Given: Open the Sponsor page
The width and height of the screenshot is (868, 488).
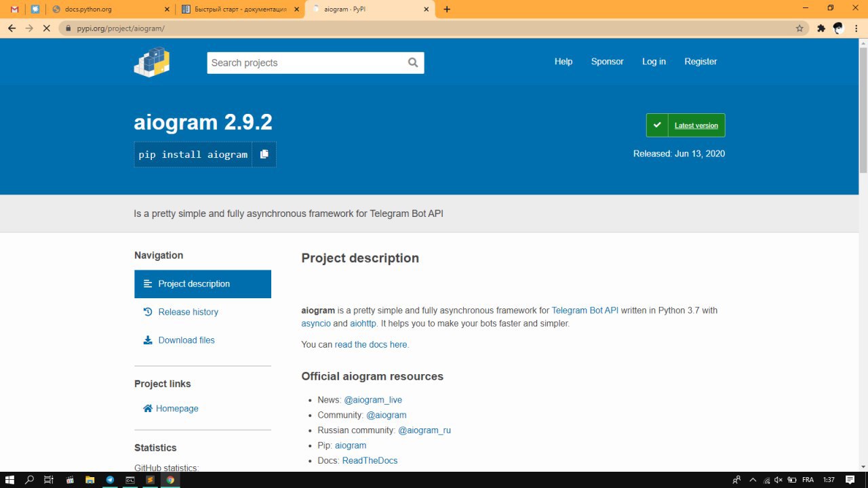Looking at the screenshot, I should pyautogui.click(x=607, y=62).
